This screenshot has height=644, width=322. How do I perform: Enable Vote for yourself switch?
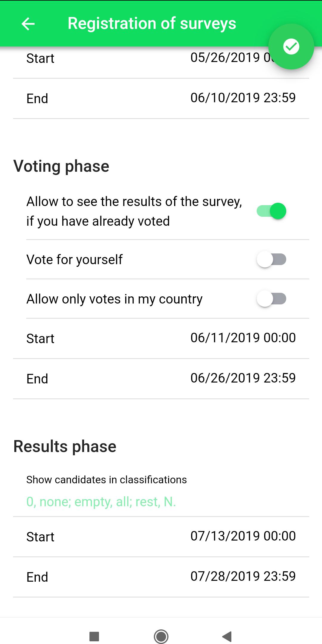pos(271,259)
